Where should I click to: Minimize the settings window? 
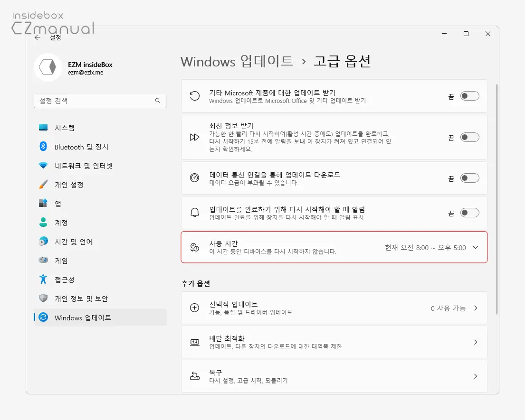[x=444, y=34]
